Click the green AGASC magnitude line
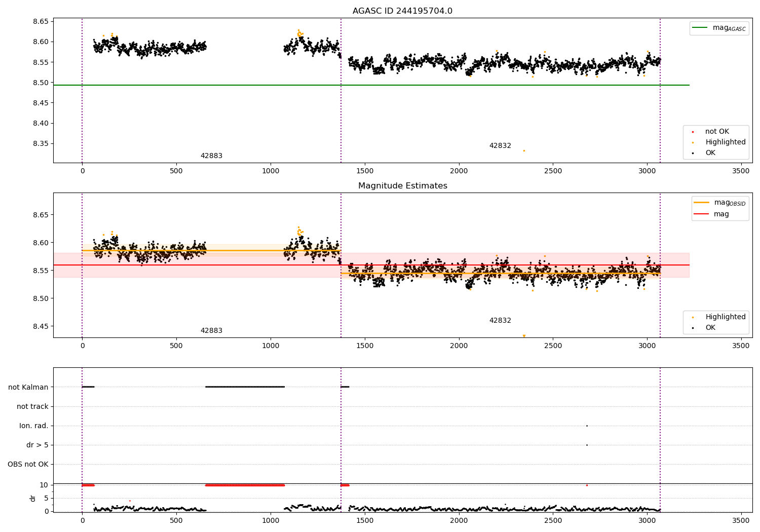Image resolution: width=760 pixels, height=532 pixels. point(371,85)
